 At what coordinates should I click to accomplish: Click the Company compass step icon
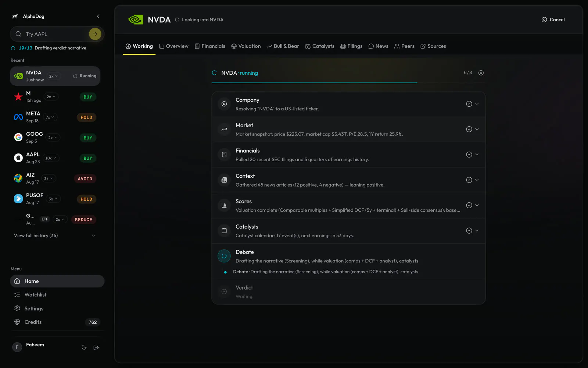224,104
